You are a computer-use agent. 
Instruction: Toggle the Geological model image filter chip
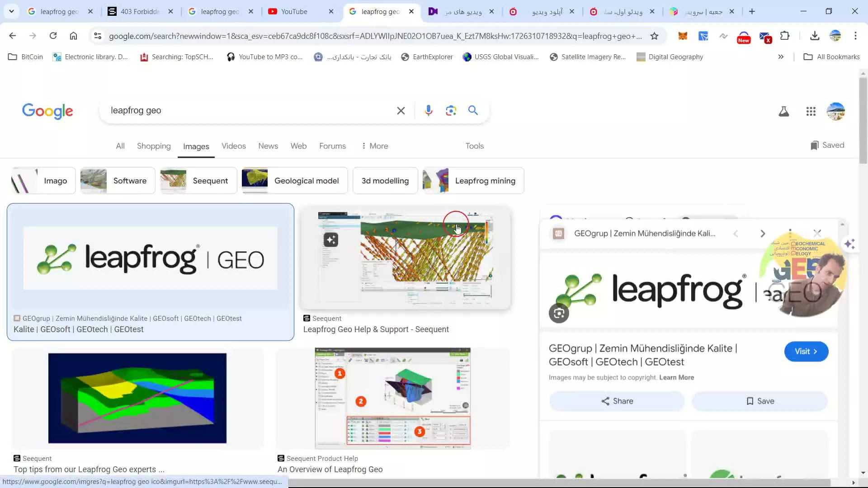pyautogui.click(x=294, y=181)
